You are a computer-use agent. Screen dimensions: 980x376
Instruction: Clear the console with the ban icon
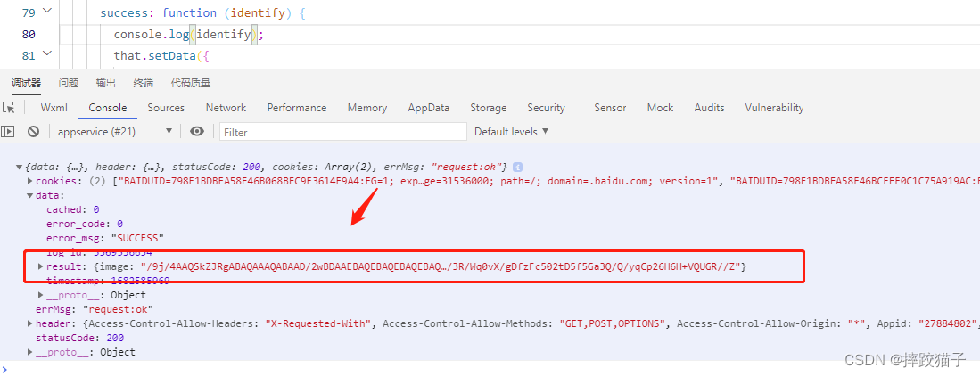point(34,131)
